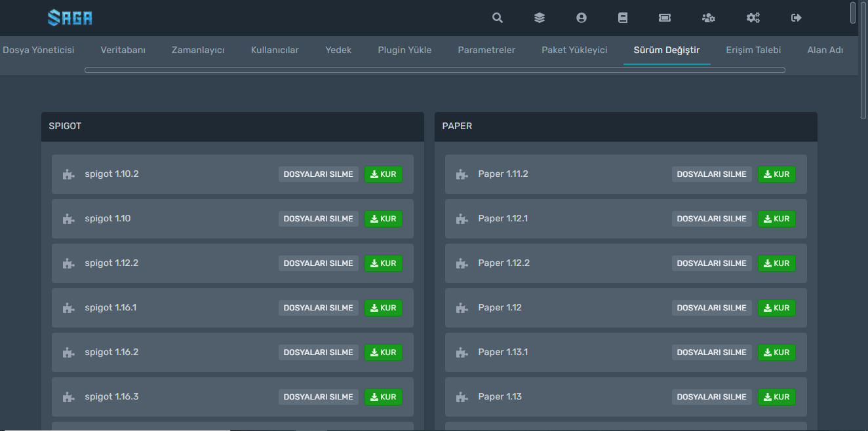Click the book icon in header

click(x=623, y=18)
